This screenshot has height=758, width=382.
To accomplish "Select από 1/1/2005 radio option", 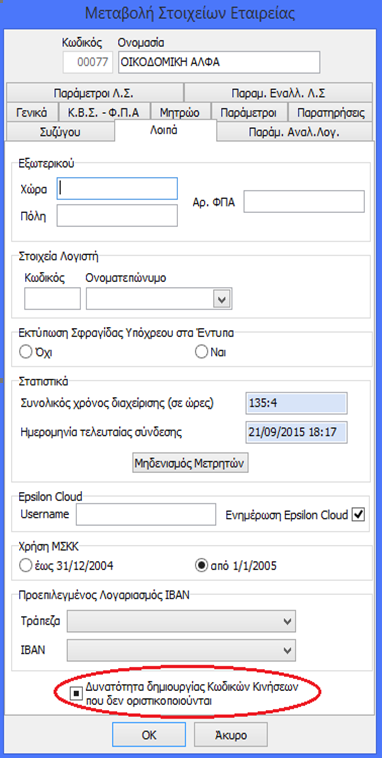I will coord(201,566).
